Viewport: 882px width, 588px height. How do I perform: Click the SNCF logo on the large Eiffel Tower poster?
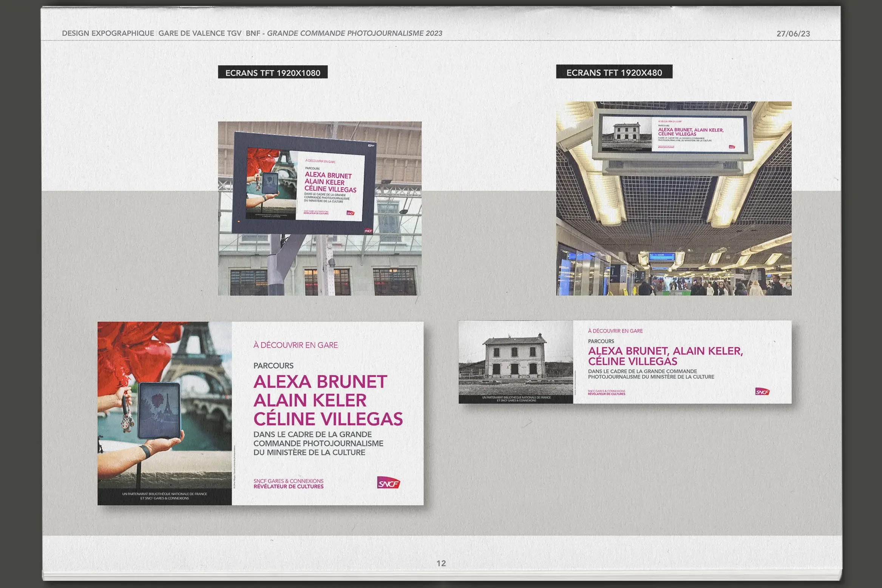pos(388,483)
